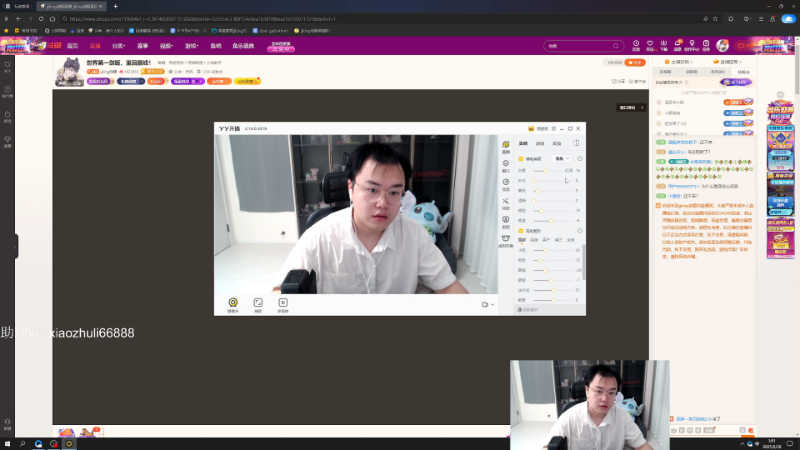Select the round compass-like icon in YY sidebar
This screenshot has height=450, width=800.
[506, 184]
